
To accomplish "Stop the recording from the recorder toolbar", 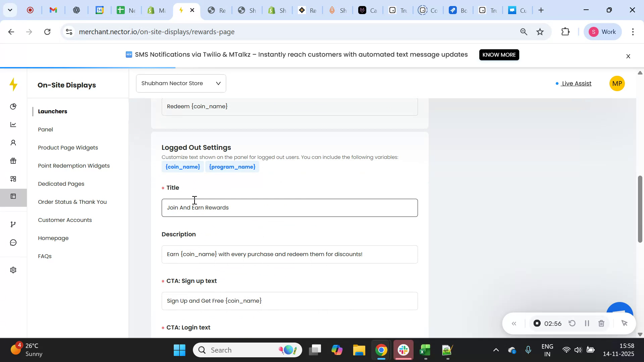I will point(537,323).
